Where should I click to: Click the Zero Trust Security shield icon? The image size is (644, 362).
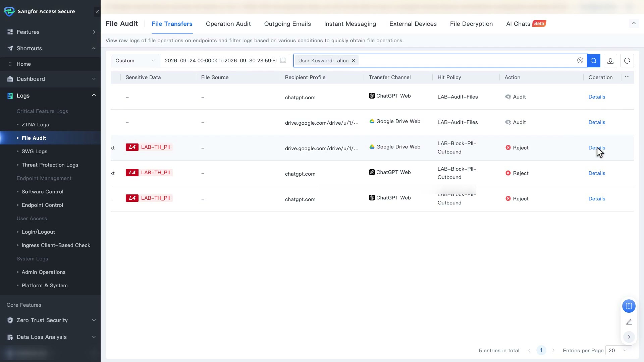pyautogui.click(x=10, y=320)
